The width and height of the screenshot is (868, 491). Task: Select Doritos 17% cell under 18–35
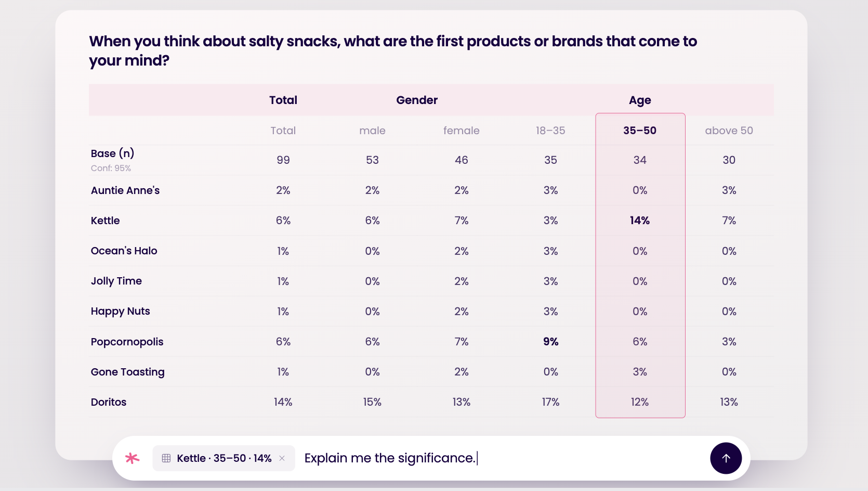tap(550, 402)
